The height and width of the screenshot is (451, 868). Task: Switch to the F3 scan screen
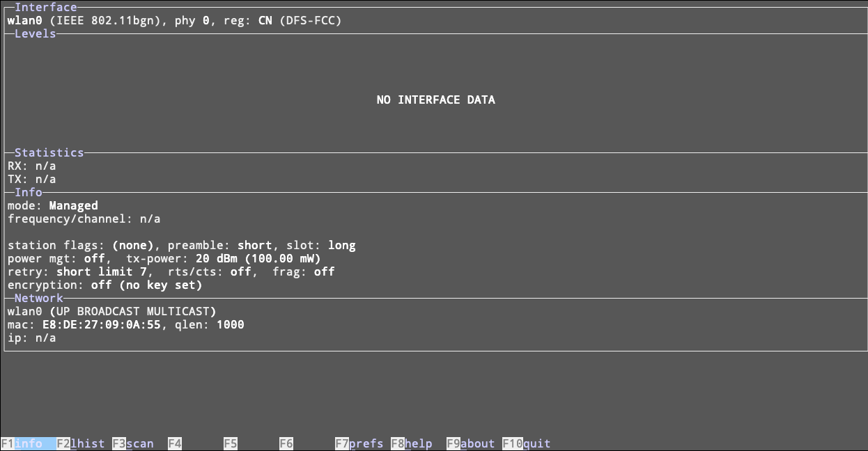133,443
